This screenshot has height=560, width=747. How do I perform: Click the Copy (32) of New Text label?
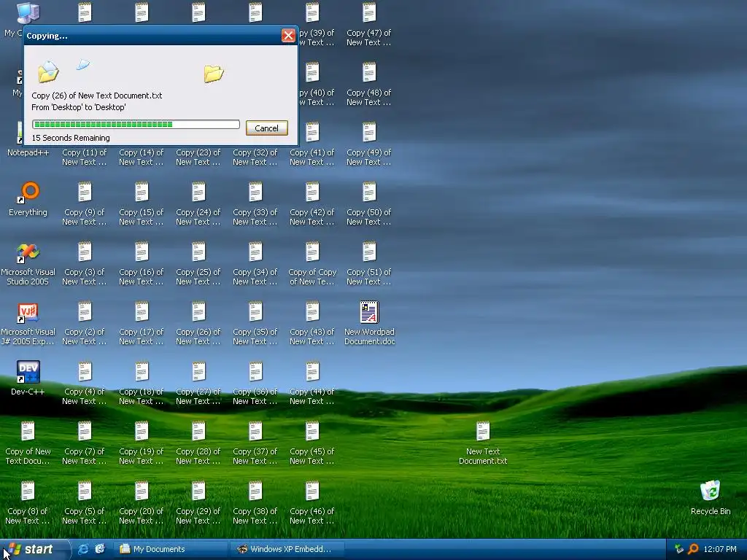(x=255, y=157)
